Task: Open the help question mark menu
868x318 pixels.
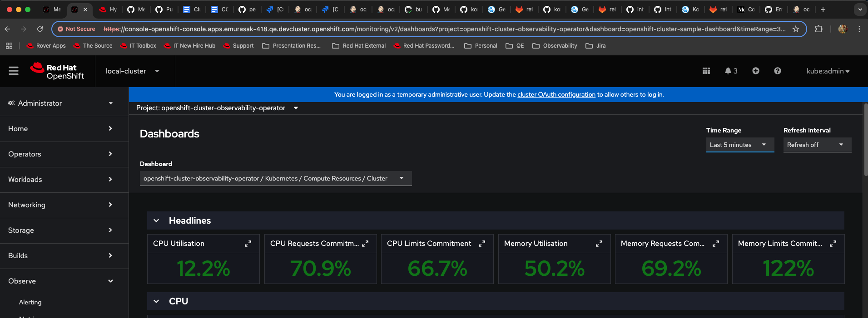Action: pyautogui.click(x=777, y=71)
